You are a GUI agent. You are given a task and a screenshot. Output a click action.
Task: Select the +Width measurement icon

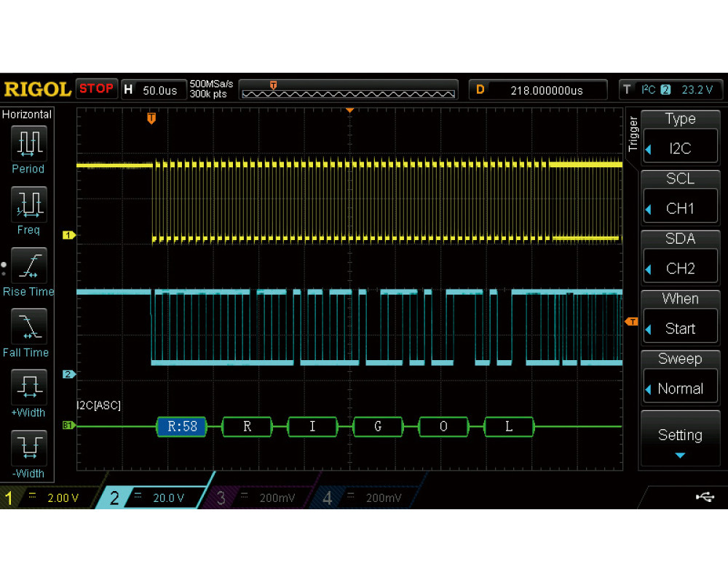[x=29, y=386]
